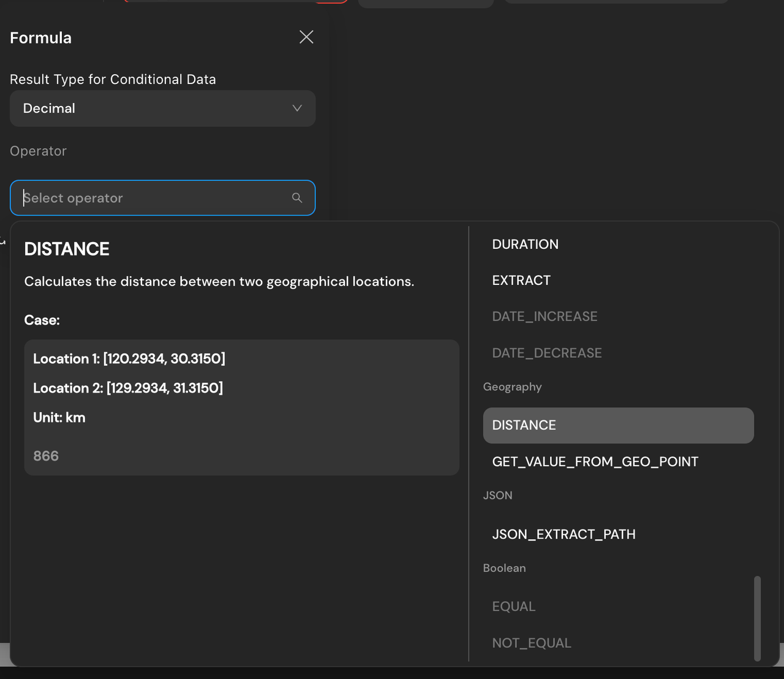This screenshot has width=784, height=679.
Task: Click the 'Unit: km' example line
Action: click(x=59, y=417)
